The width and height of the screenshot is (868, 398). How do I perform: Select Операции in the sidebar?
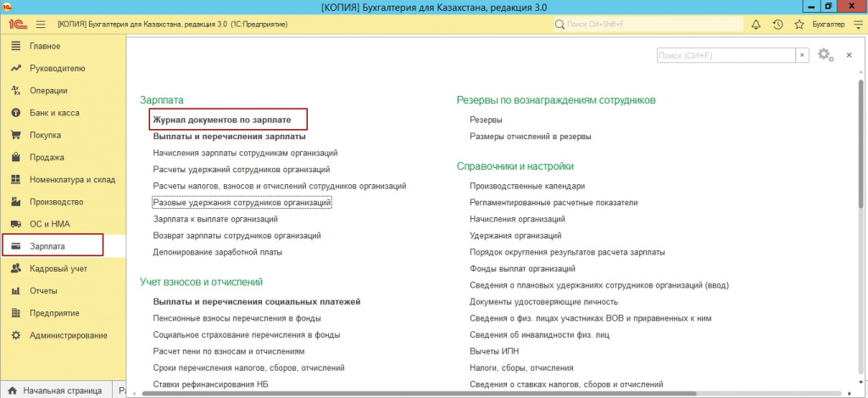pos(48,90)
